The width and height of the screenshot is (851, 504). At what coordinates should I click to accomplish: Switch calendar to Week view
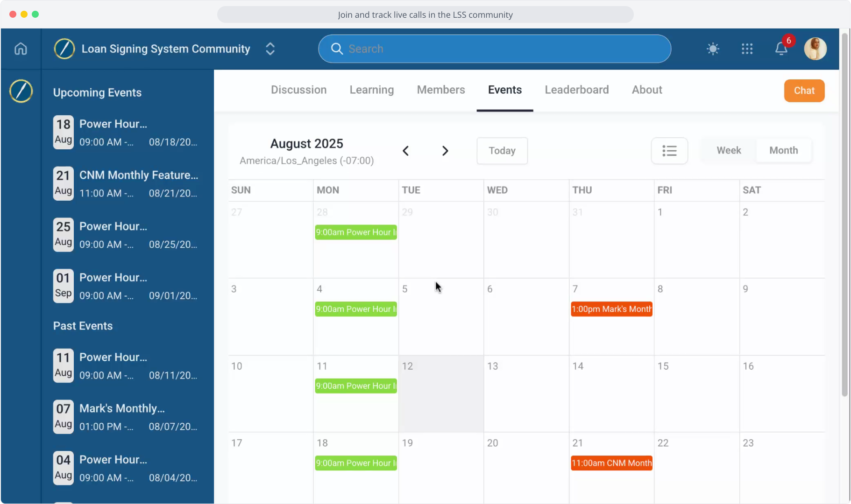pyautogui.click(x=729, y=150)
